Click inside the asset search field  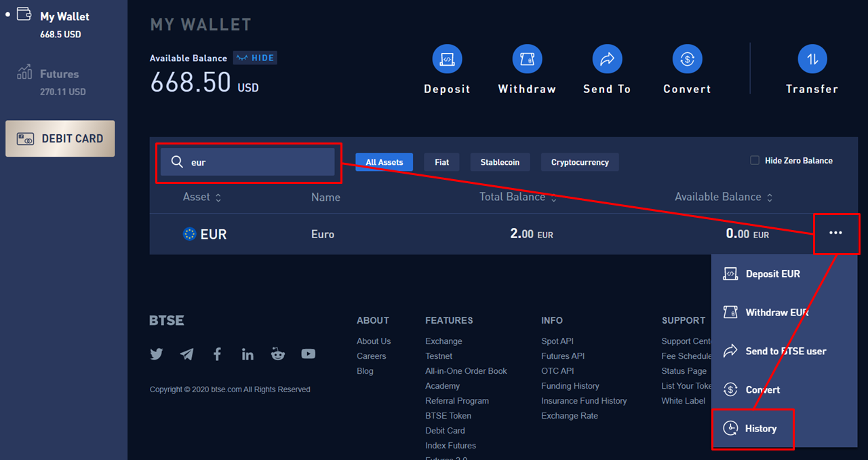(248, 162)
